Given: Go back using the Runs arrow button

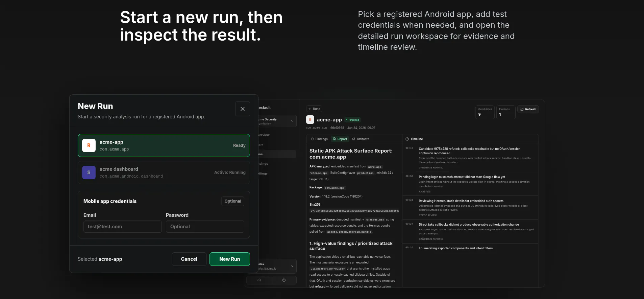Looking at the screenshot, I should 314,109.
